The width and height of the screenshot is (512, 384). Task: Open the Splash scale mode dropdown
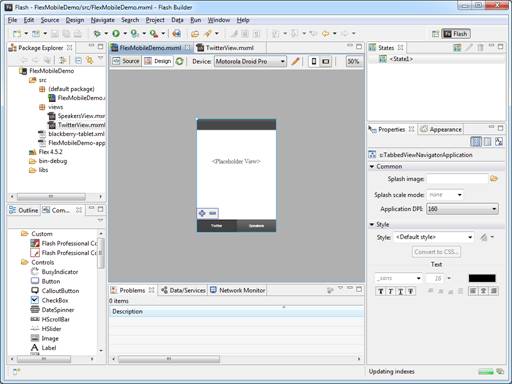pyautogui.click(x=446, y=195)
